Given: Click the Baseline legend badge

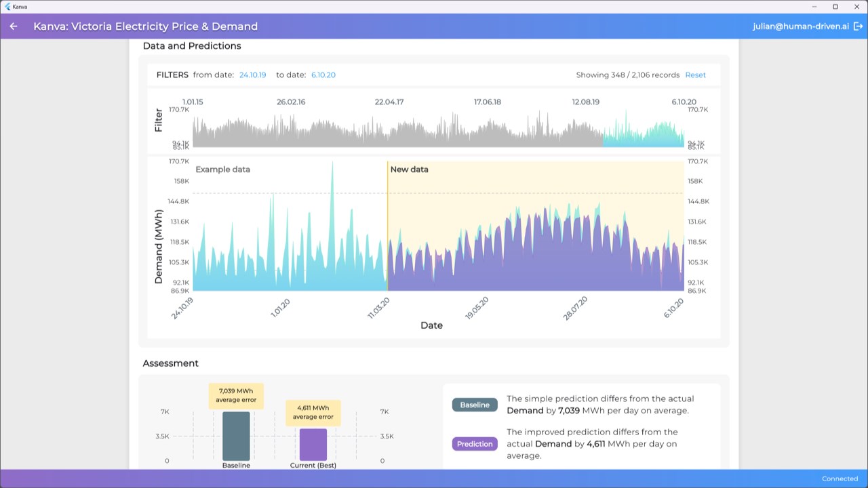Looking at the screenshot, I should pos(475,405).
